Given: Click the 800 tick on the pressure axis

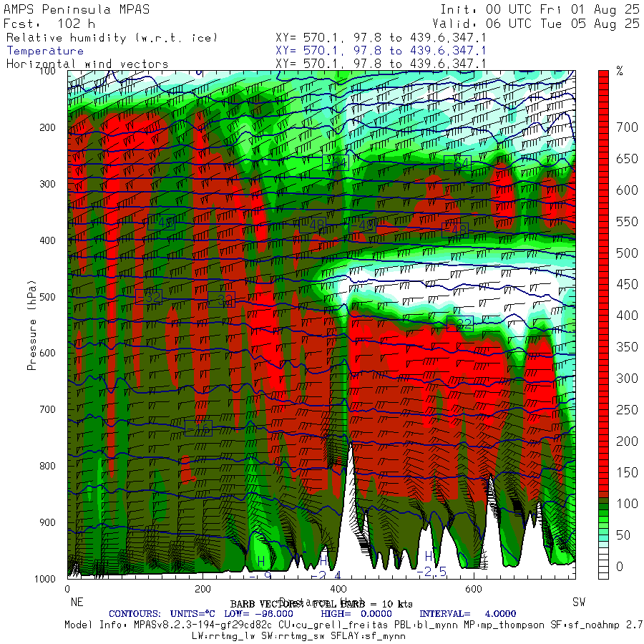Looking at the screenshot, I should (47, 466).
